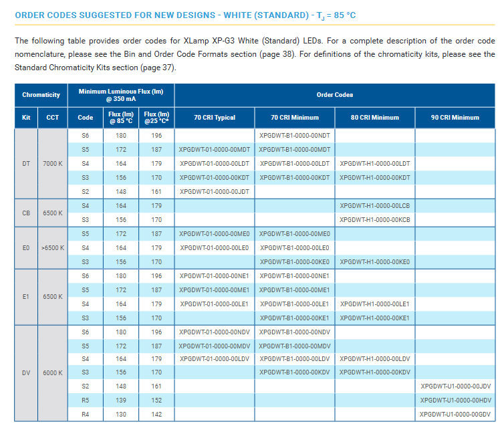Click the 7000 K CCT cell
Screen dimensions: 504x446
53,164
